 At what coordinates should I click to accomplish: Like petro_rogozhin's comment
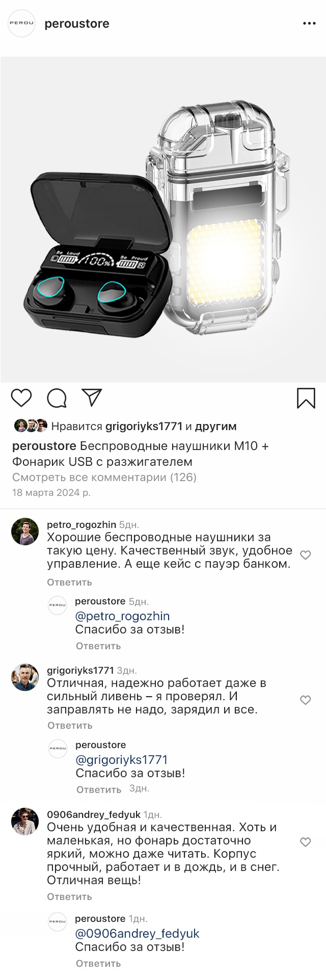306,555
